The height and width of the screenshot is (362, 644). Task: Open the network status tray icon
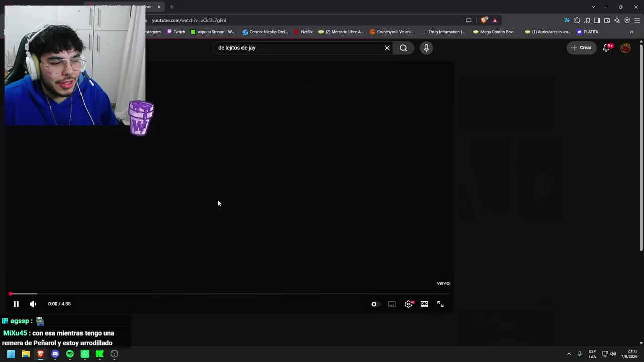605,354
